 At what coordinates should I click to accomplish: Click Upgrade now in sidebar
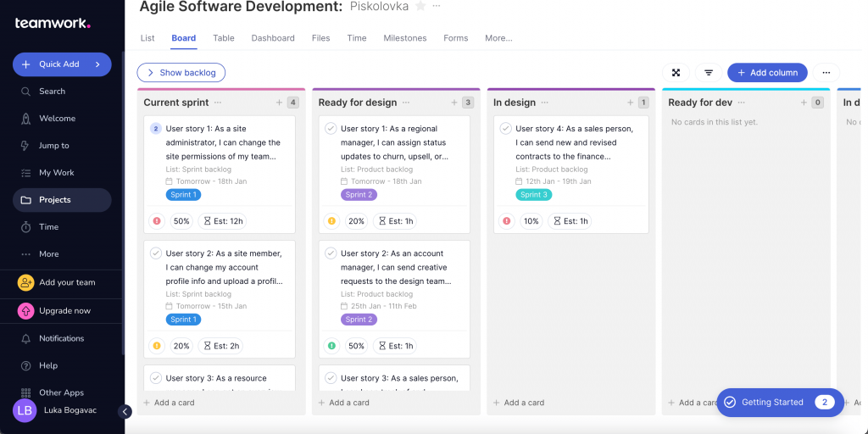click(x=64, y=311)
